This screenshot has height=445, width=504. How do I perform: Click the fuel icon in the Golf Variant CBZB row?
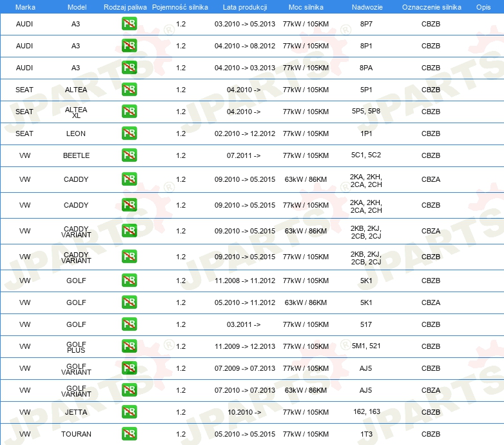(x=129, y=368)
